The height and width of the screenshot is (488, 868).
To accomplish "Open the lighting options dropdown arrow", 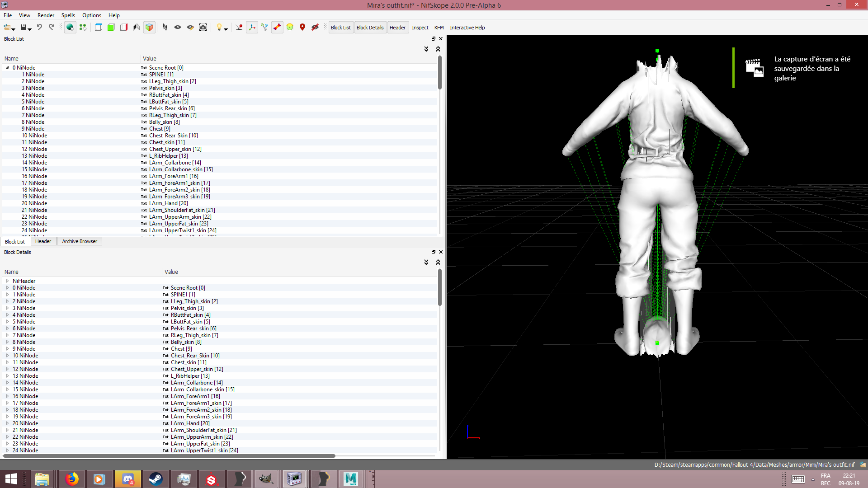I will pyautogui.click(x=226, y=29).
